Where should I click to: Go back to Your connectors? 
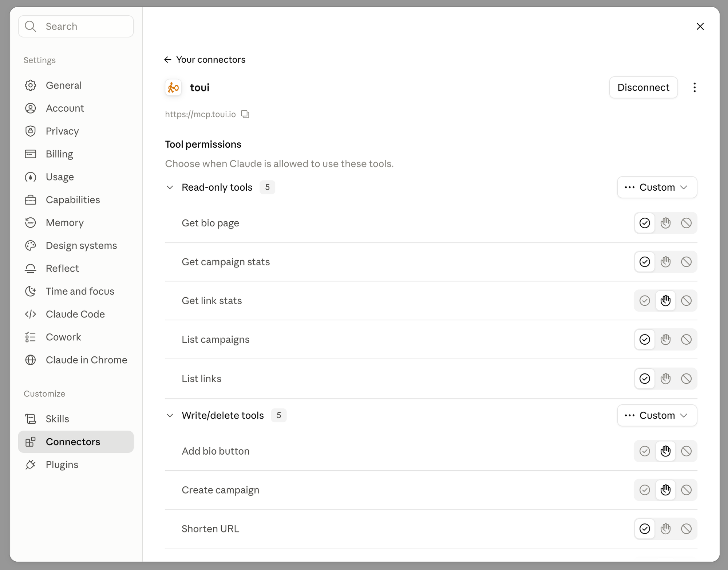pyautogui.click(x=205, y=60)
